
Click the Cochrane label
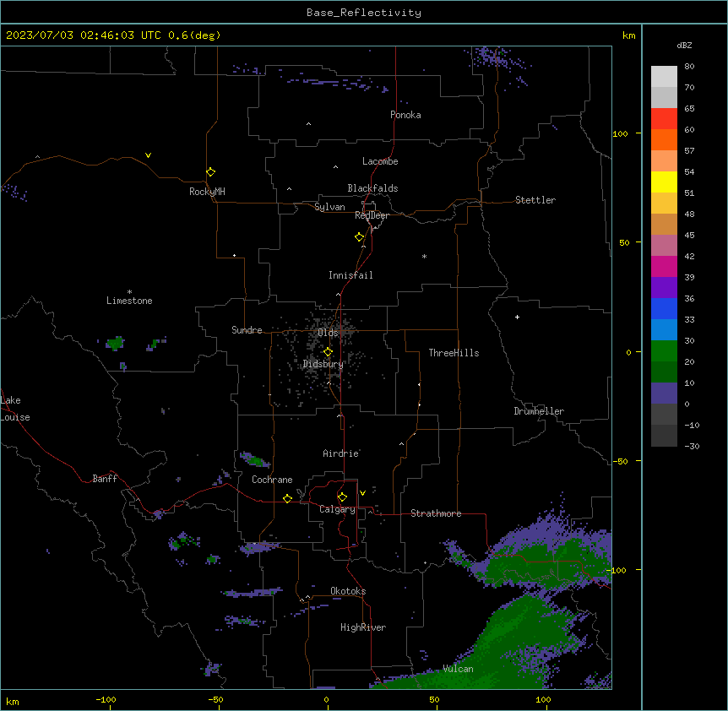click(x=272, y=480)
